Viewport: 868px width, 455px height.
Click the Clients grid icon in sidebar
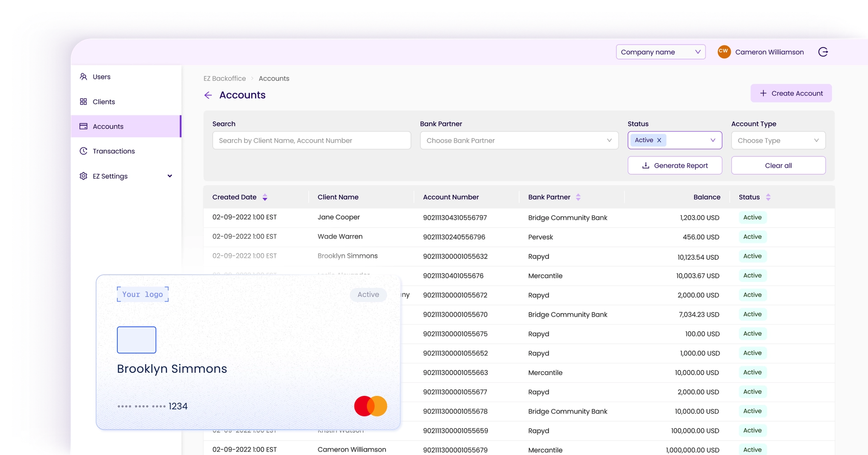(84, 102)
